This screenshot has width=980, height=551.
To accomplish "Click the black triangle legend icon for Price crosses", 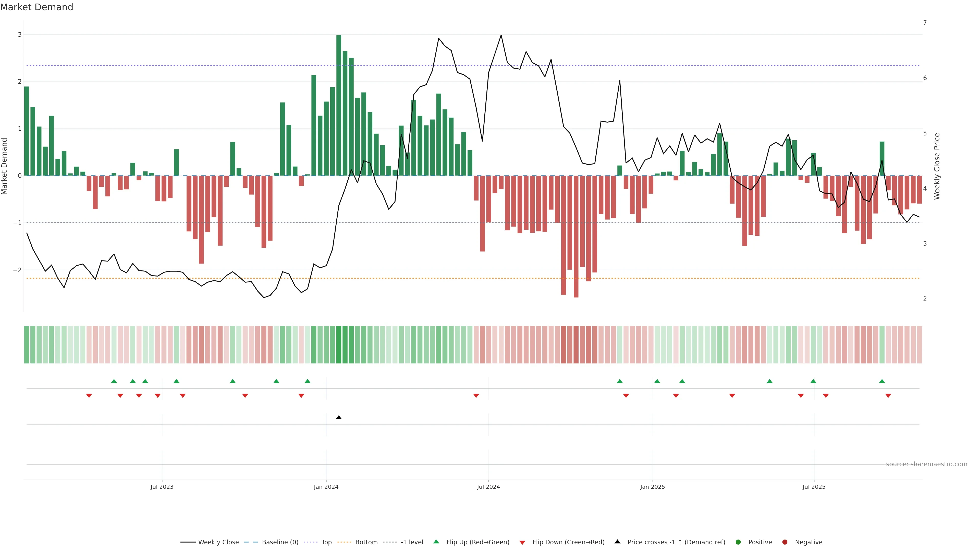I will [x=617, y=542].
